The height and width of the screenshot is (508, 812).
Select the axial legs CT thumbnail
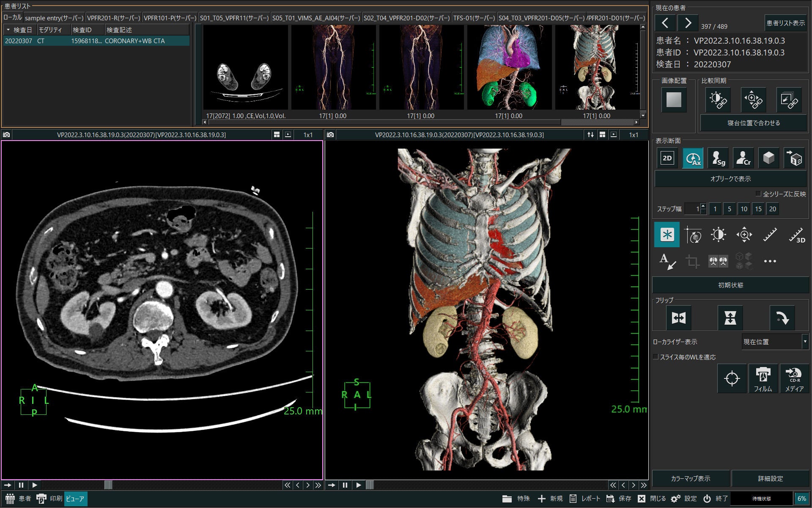click(246, 68)
